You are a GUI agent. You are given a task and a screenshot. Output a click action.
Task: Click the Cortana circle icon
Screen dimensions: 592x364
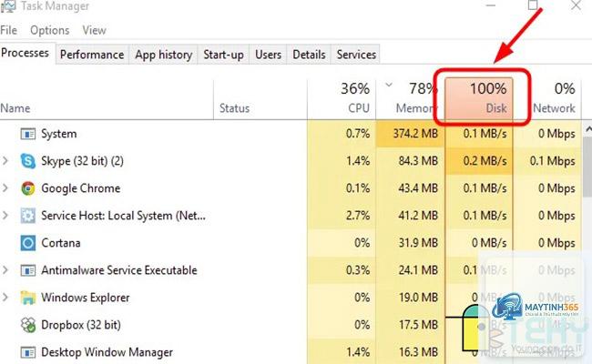tap(28, 243)
